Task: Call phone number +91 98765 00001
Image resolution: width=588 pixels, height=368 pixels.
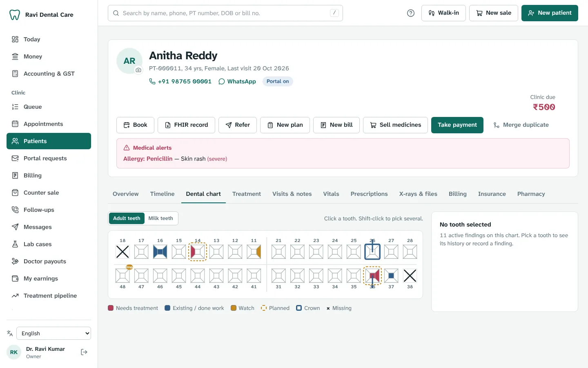Action: click(x=180, y=81)
